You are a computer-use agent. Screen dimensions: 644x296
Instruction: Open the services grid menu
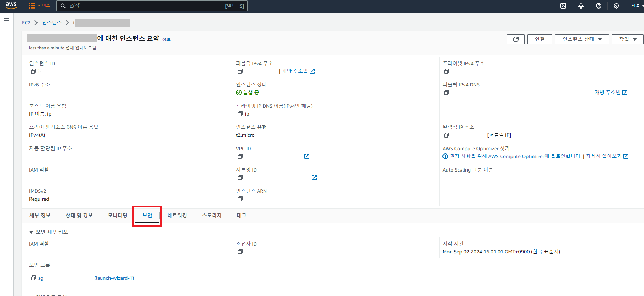point(32,6)
